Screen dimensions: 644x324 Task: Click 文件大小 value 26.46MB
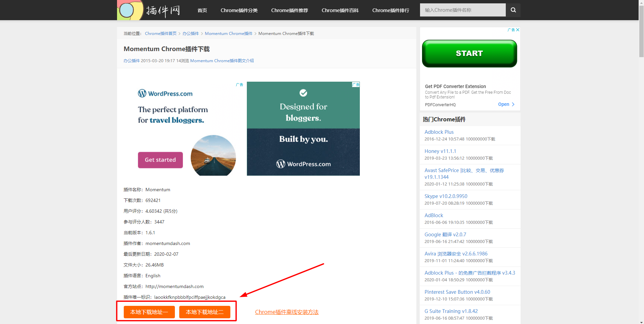click(155, 265)
